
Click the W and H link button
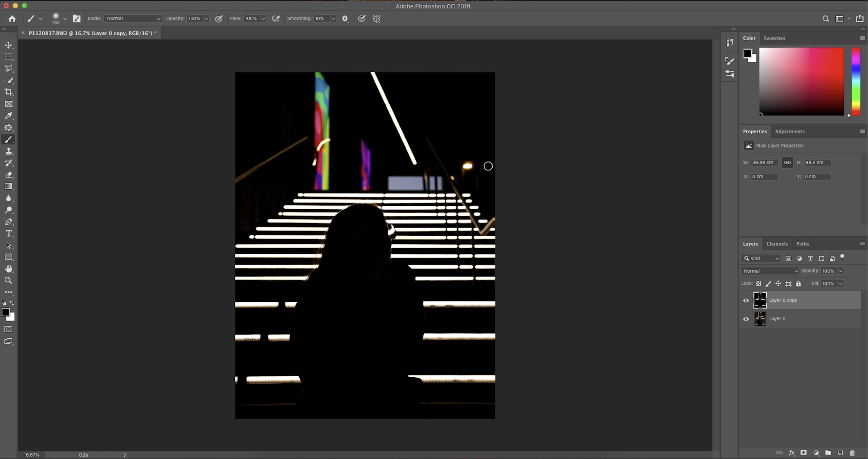(787, 162)
